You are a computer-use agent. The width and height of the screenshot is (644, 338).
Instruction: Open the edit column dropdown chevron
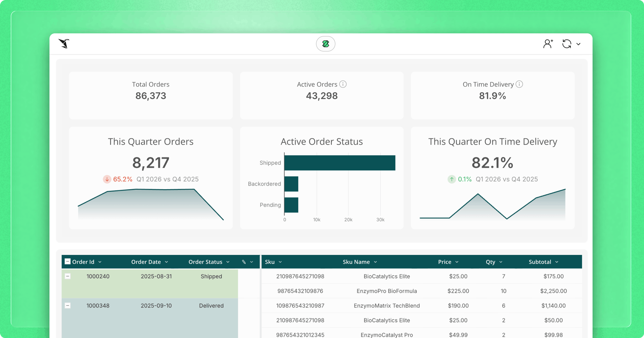click(252, 262)
